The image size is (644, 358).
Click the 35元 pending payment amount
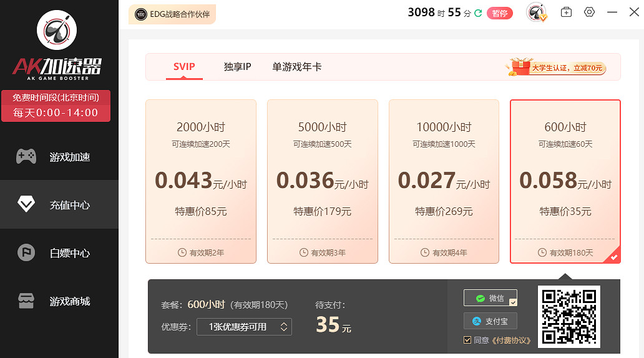pos(333,325)
